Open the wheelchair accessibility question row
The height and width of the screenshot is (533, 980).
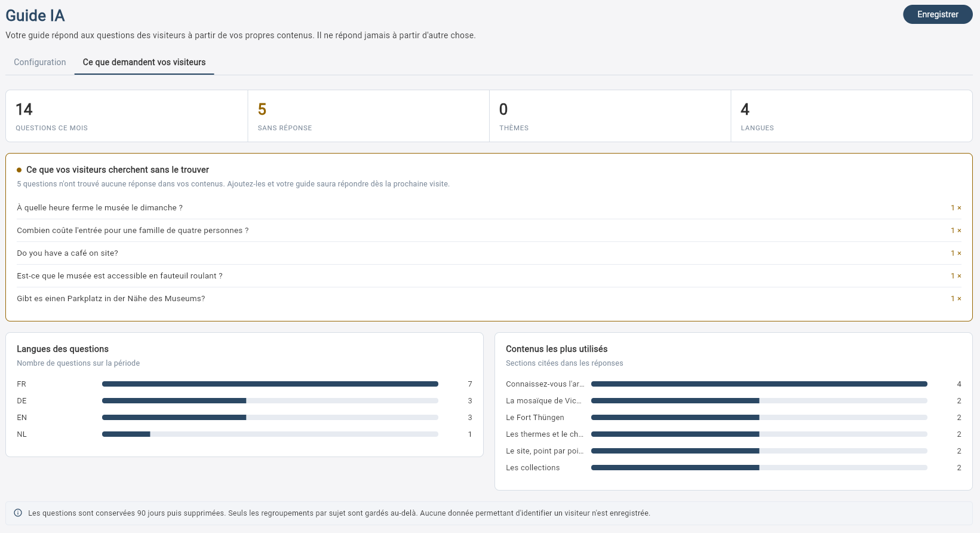(x=489, y=276)
